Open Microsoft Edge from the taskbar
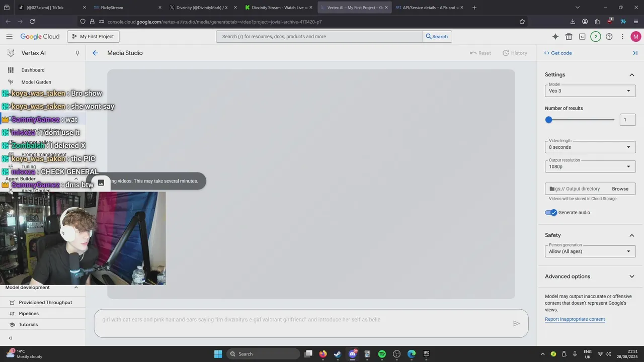 pyautogui.click(x=412, y=354)
